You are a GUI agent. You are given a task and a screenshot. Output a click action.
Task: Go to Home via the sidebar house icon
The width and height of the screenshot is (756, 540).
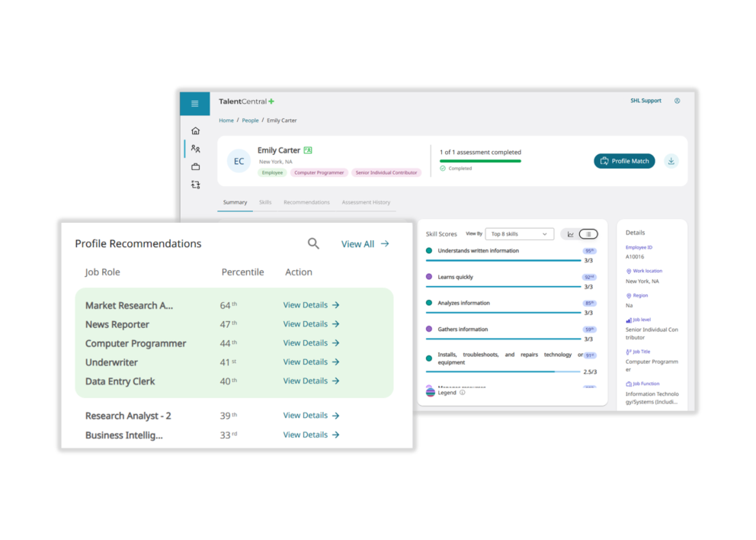click(x=195, y=130)
